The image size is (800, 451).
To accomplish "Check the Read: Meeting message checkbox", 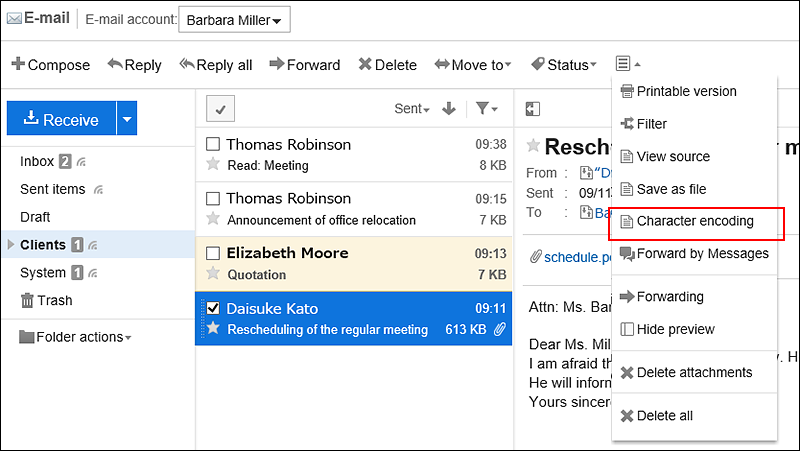I will click(213, 144).
